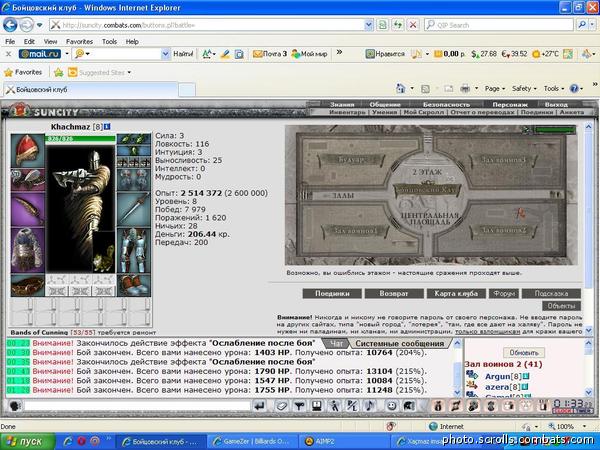Screen dimensions: 600x450
Task: Open the View menu
Action: 50,41
